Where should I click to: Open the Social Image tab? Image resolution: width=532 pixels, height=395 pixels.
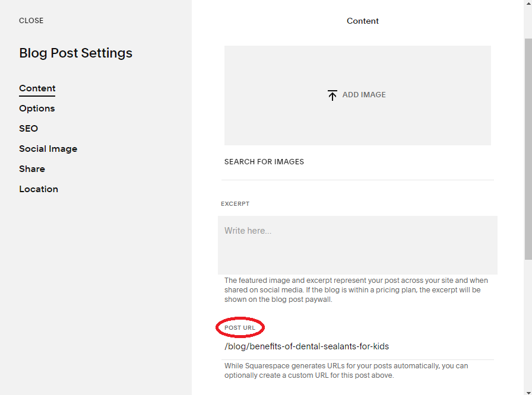pyautogui.click(x=48, y=149)
